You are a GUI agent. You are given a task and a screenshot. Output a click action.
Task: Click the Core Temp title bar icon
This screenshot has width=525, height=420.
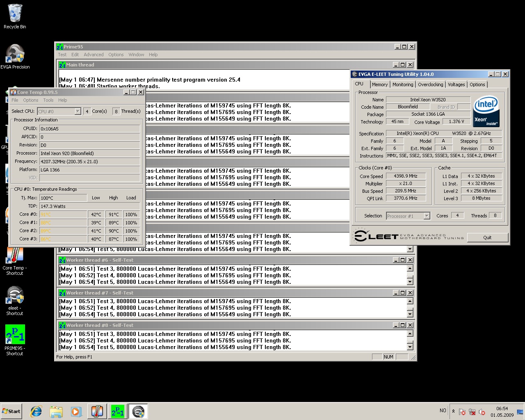click(x=14, y=92)
